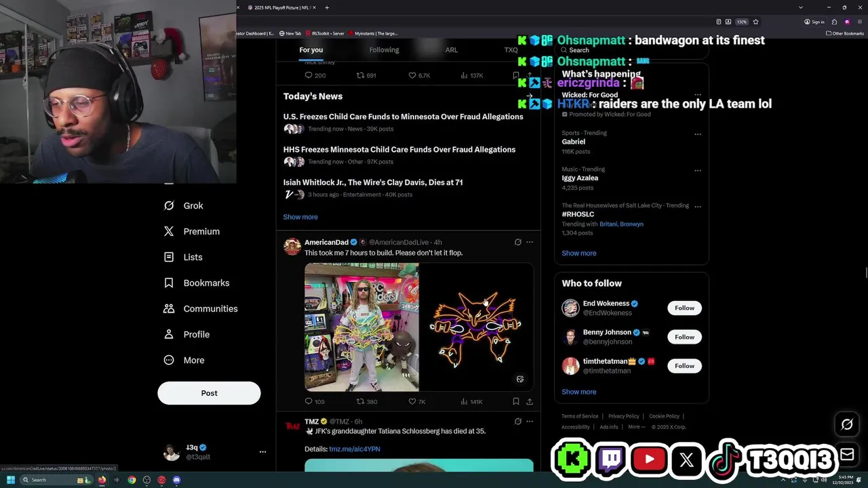The image size is (868, 488).
Task: Open Bookmarks in the sidebar
Action: (x=197, y=283)
